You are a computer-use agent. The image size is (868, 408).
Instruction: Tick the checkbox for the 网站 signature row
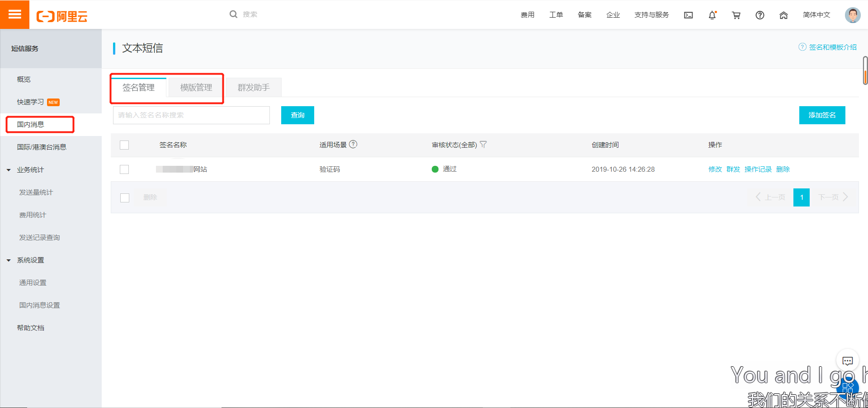pyautogui.click(x=124, y=169)
